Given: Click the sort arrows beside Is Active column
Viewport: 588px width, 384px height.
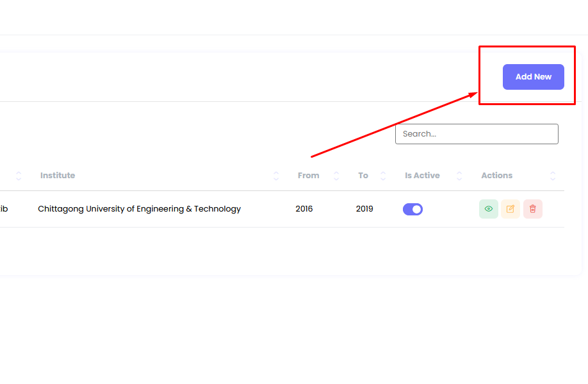Looking at the screenshot, I should coord(459,176).
